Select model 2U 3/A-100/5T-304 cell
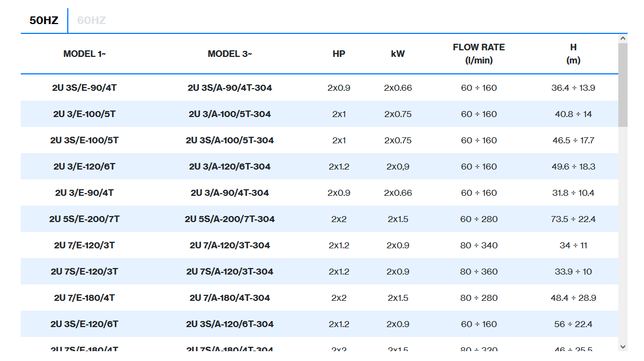The width and height of the screenshot is (644, 361). (x=230, y=114)
